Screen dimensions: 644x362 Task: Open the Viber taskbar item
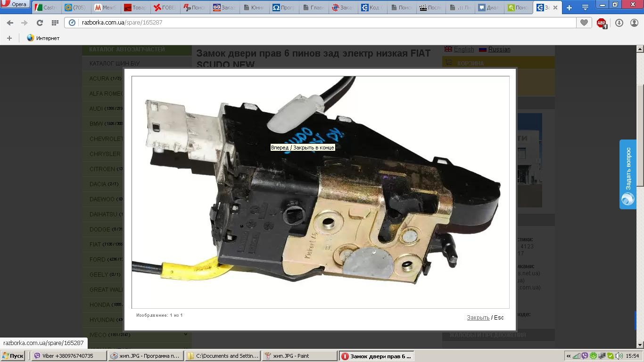(x=69, y=356)
